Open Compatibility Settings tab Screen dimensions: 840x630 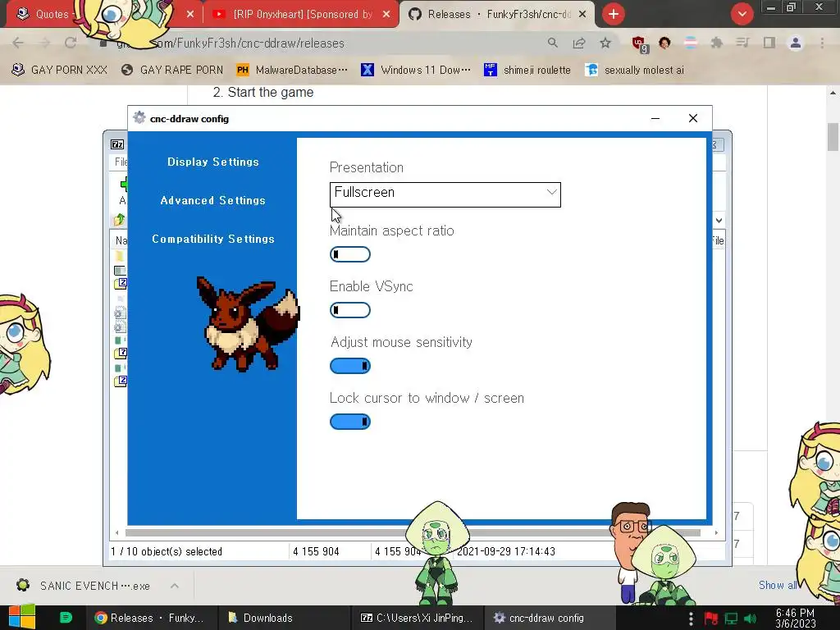(212, 239)
